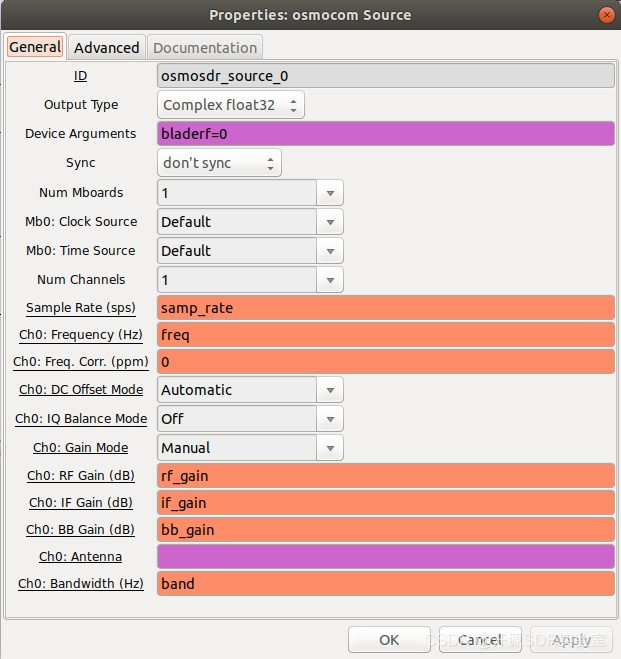Edit the Ch0: Freq. Corr. ppm field
The height and width of the screenshot is (659, 621).
tap(386, 362)
